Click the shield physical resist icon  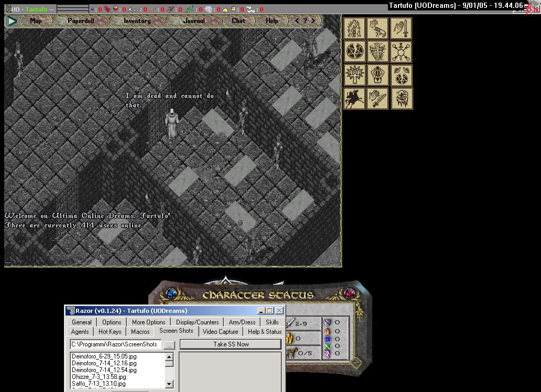(327, 323)
